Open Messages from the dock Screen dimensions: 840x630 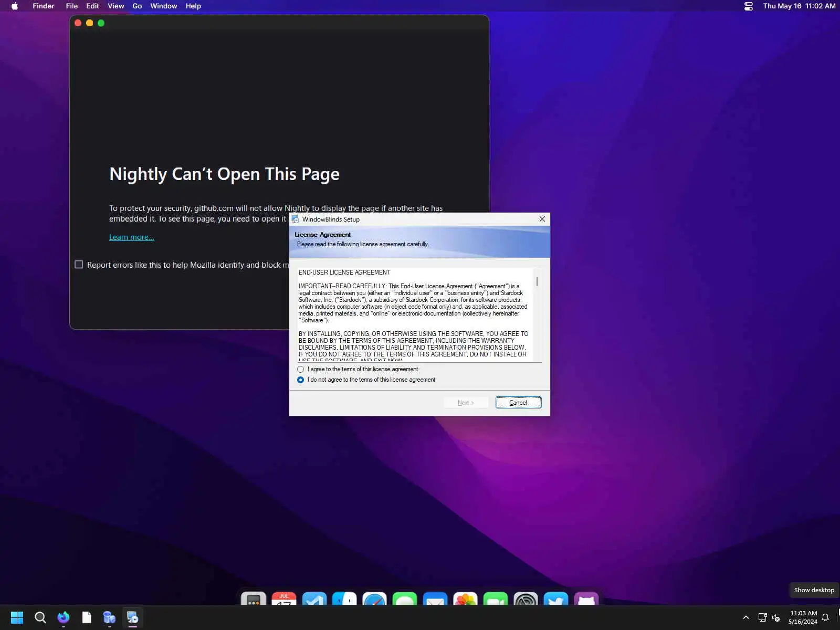coord(405,598)
